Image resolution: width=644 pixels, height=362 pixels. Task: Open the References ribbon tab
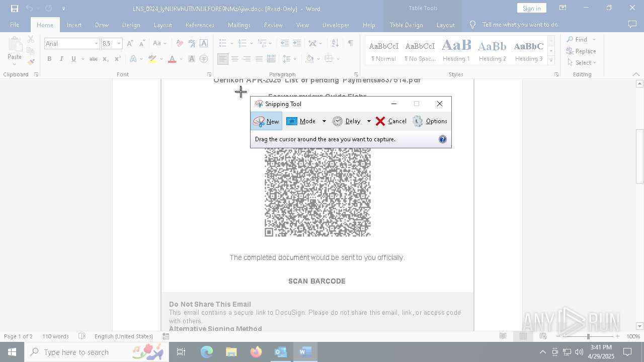pyautogui.click(x=200, y=25)
